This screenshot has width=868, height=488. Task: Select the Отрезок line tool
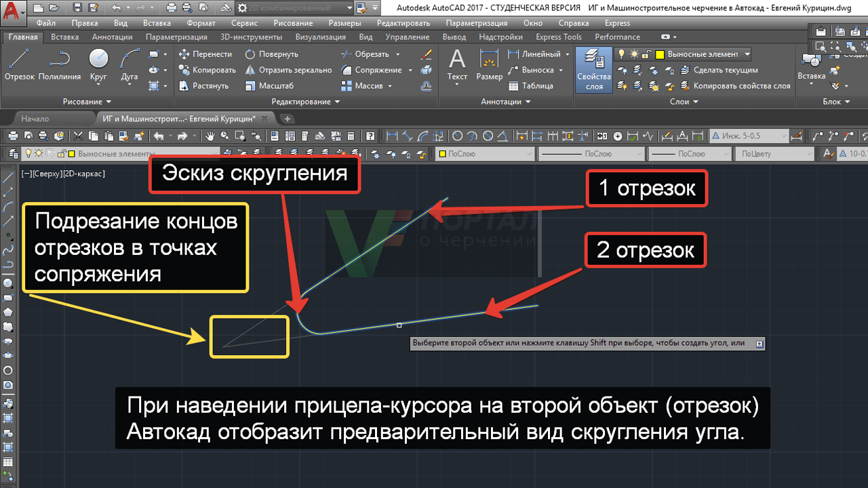(x=19, y=65)
